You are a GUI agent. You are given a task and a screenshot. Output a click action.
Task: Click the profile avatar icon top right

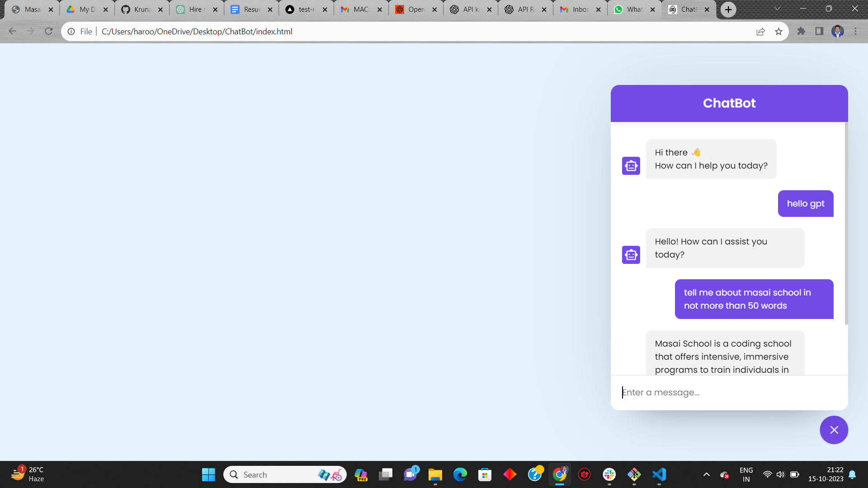tap(838, 32)
